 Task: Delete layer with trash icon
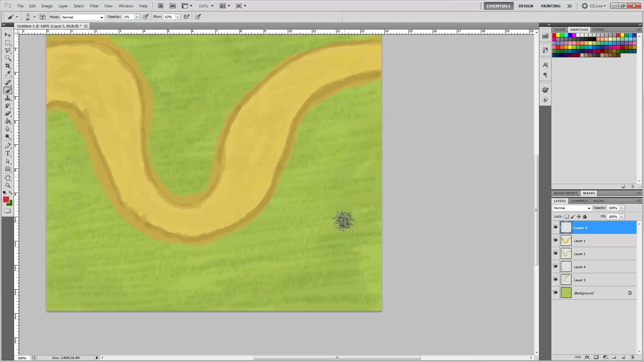click(x=632, y=357)
